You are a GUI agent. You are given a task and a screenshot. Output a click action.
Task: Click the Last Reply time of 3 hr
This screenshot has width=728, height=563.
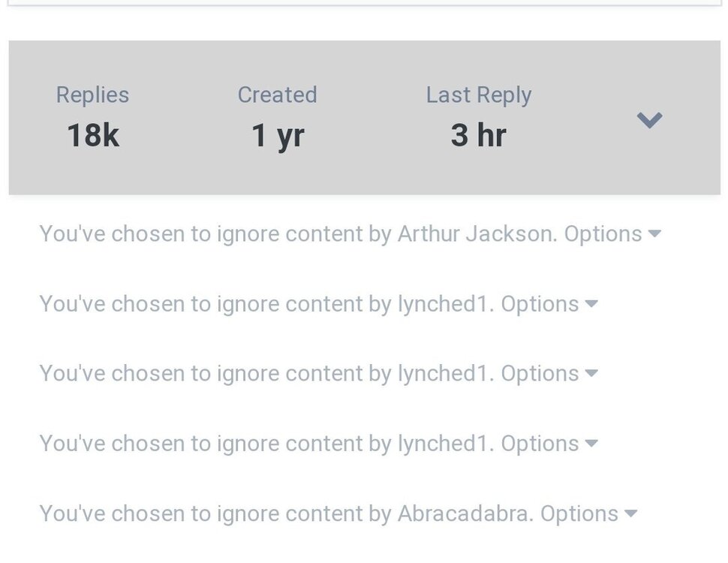click(478, 135)
